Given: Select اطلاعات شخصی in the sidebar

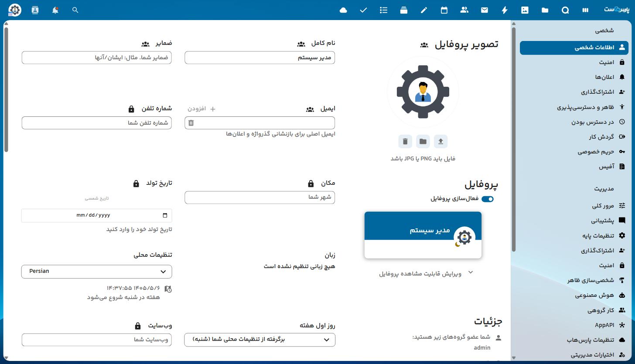Looking at the screenshot, I should 574,48.
